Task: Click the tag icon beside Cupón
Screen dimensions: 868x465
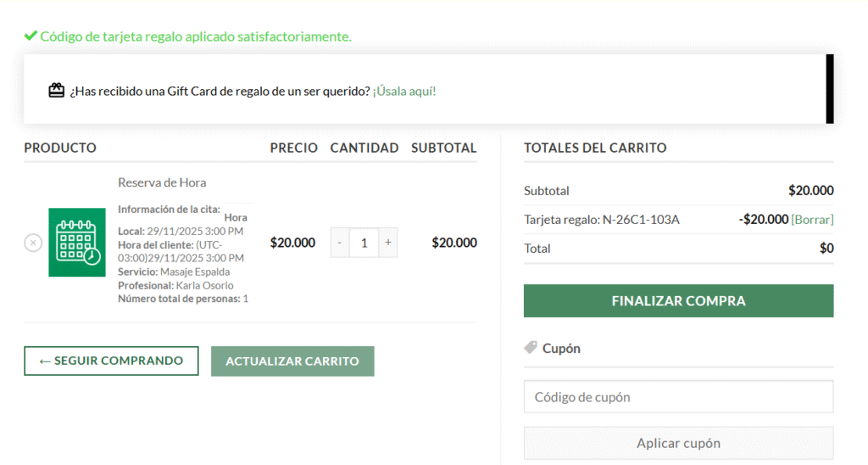Action: pyautogui.click(x=531, y=348)
